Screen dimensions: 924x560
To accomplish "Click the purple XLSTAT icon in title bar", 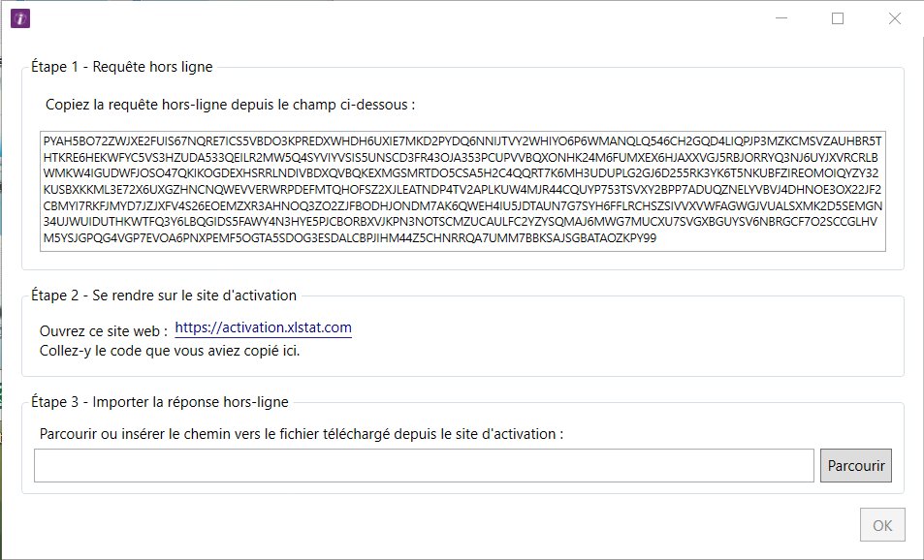I will pyautogui.click(x=18, y=18).
